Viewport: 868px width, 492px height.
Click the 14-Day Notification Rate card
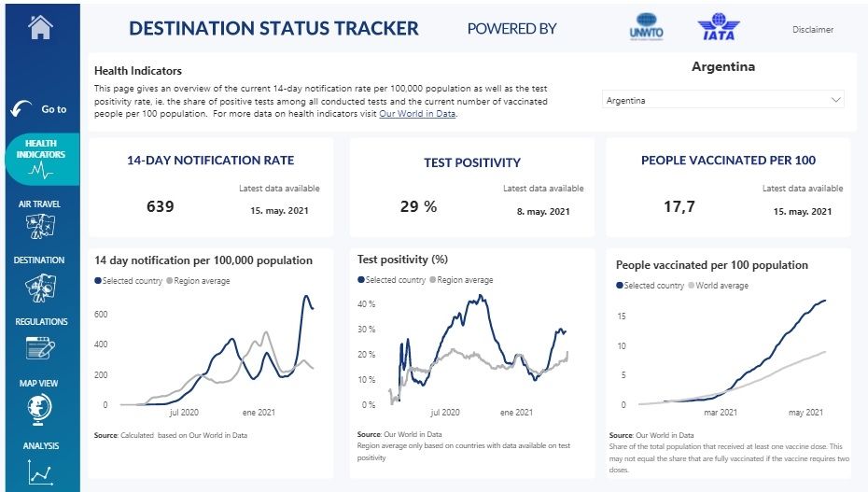click(210, 187)
